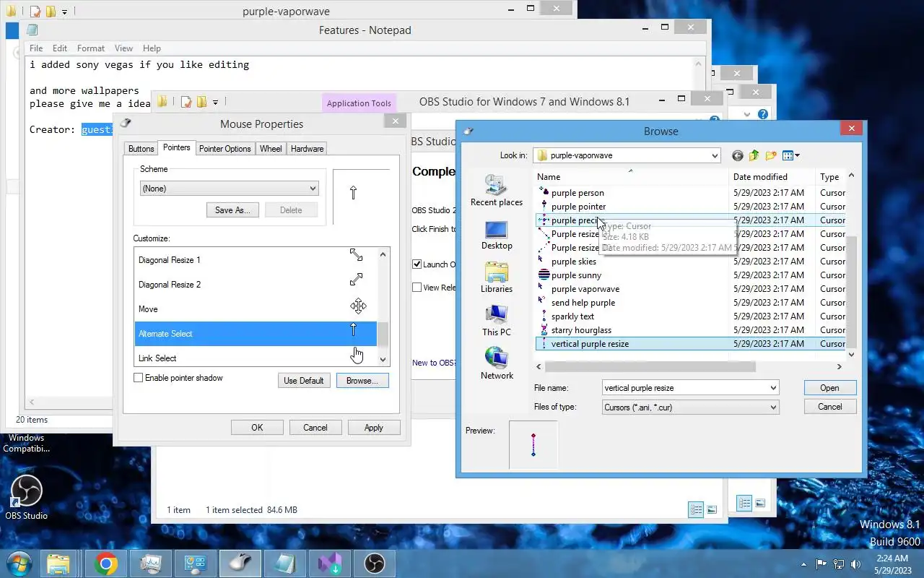This screenshot has height=578, width=924.
Task: Go back to last folder in Browse dialog
Action: point(737,155)
